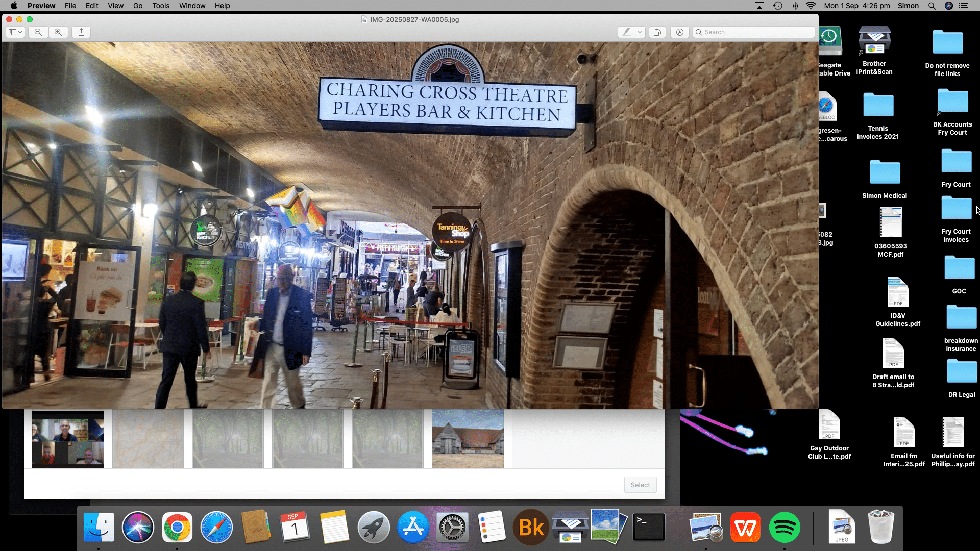This screenshot has width=980, height=551.
Task: Open Safari from the Dock
Action: (x=216, y=527)
